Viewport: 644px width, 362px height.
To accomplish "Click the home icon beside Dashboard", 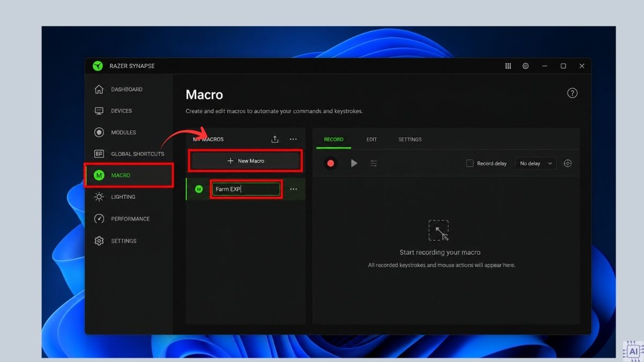I will pos(99,89).
